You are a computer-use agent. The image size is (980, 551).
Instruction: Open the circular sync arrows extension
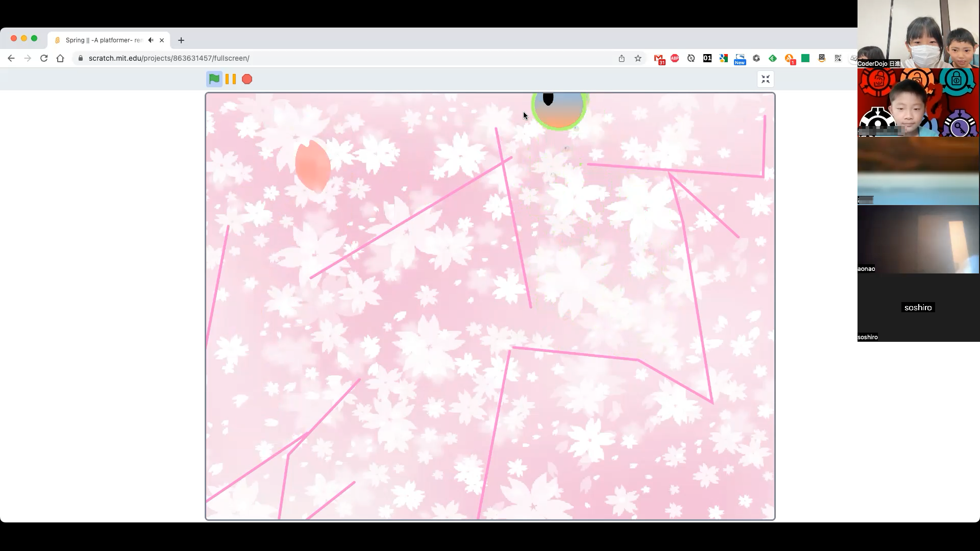[691, 58]
